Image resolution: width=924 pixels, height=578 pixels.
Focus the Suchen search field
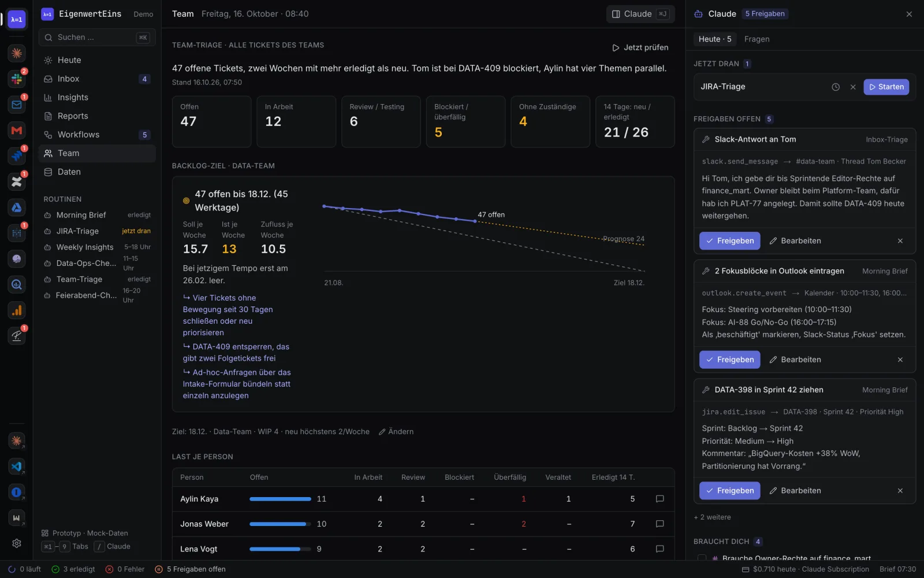click(x=97, y=38)
